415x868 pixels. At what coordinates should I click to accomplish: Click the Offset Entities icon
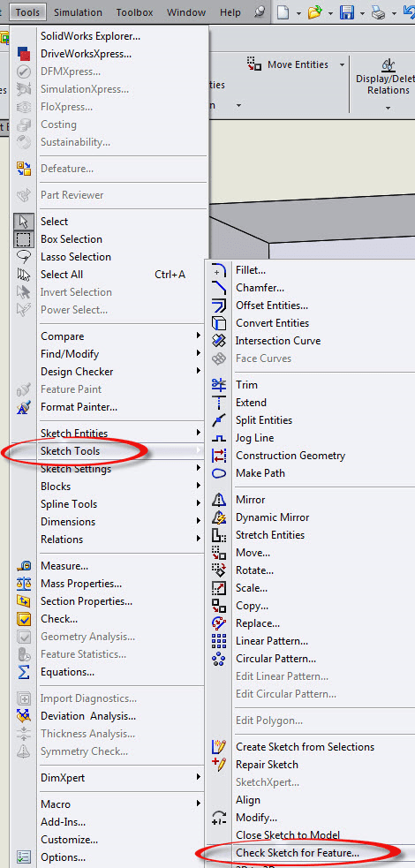pyautogui.click(x=219, y=306)
